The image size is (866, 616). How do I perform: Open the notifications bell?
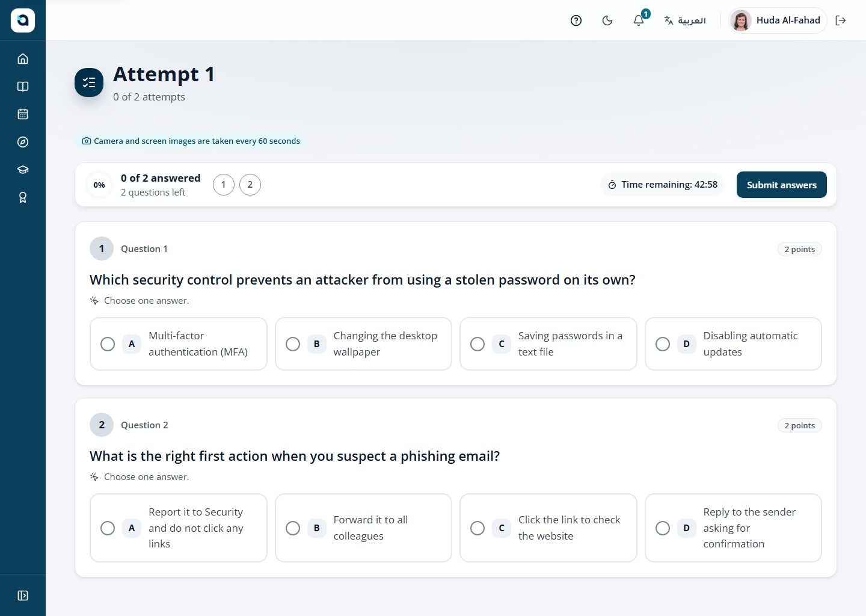point(639,20)
